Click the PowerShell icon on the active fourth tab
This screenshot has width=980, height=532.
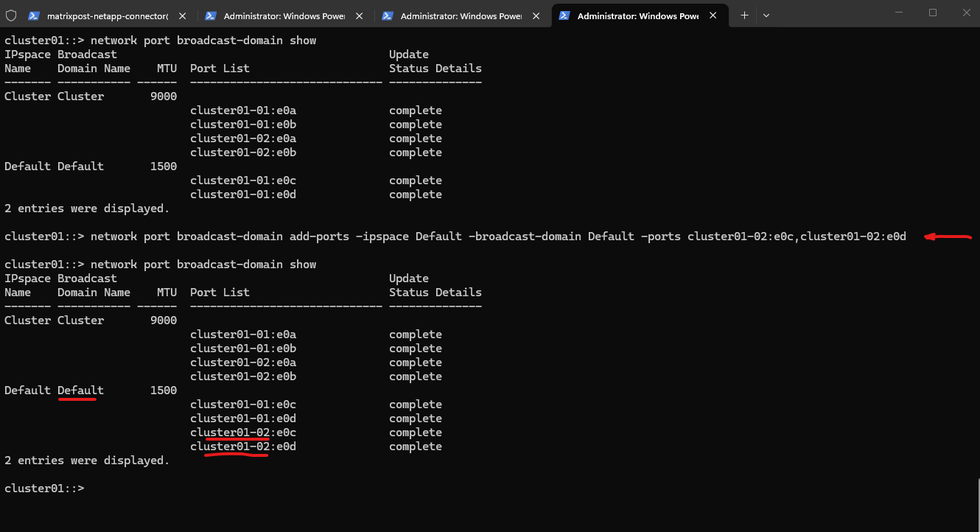[x=564, y=15]
